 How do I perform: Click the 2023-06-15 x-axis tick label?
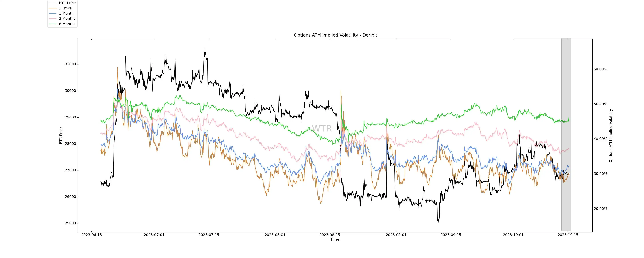91,235
